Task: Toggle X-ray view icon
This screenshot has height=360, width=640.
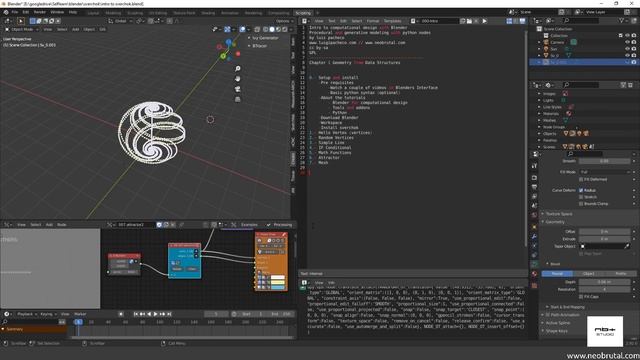Action: coord(257,29)
